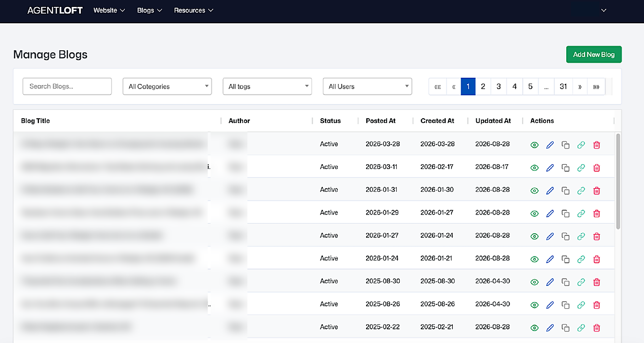Sort by the Created At column header
Screen dimensions: 644x343
pyautogui.click(x=437, y=121)
